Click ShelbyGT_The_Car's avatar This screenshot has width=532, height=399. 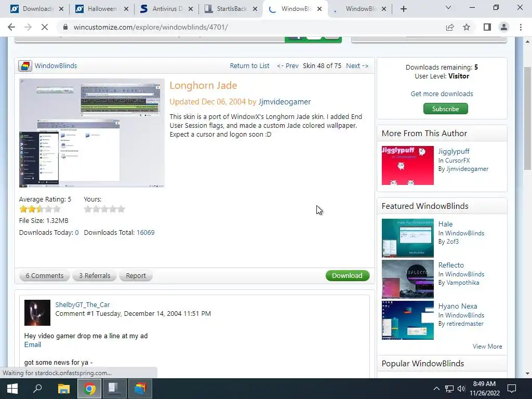(37, 313)
